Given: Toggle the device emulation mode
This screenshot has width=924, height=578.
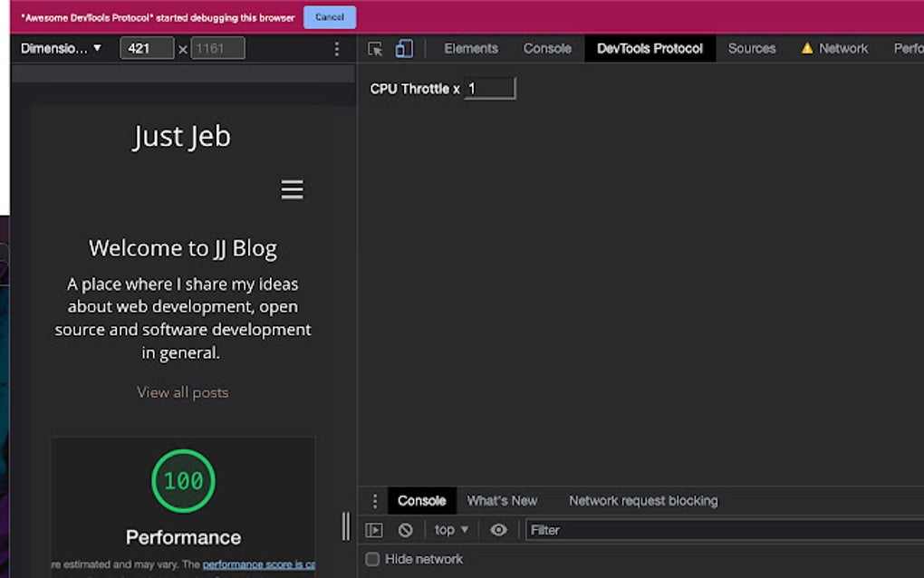Looking at the screenshot, I should tap(404, 48).
